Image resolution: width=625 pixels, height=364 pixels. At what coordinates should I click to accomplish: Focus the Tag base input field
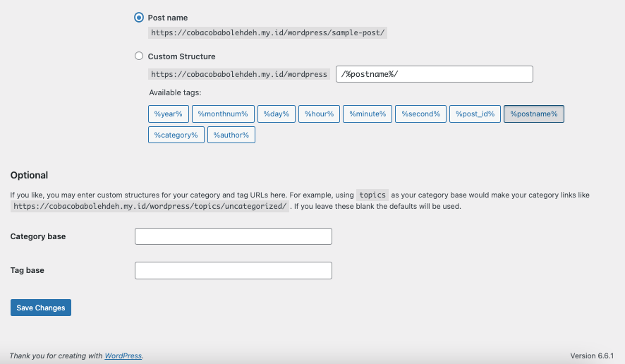[x=233, y=270]
